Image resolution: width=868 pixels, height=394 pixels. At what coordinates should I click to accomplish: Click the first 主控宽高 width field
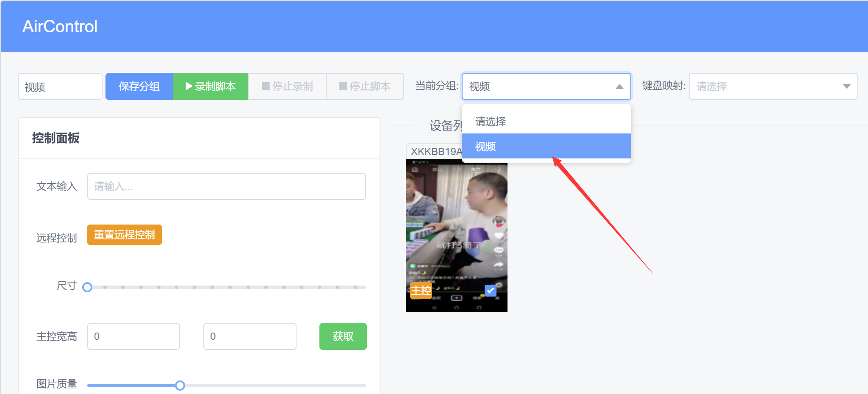[x=133, y=336]
